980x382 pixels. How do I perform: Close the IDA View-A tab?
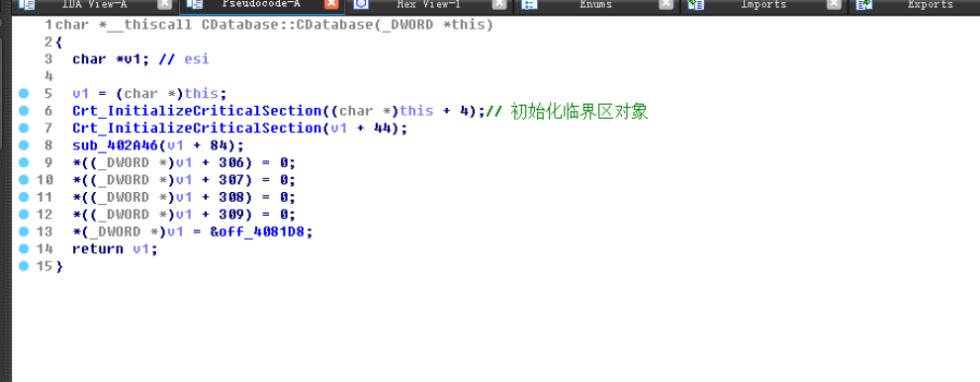click(x=164, y=4)
